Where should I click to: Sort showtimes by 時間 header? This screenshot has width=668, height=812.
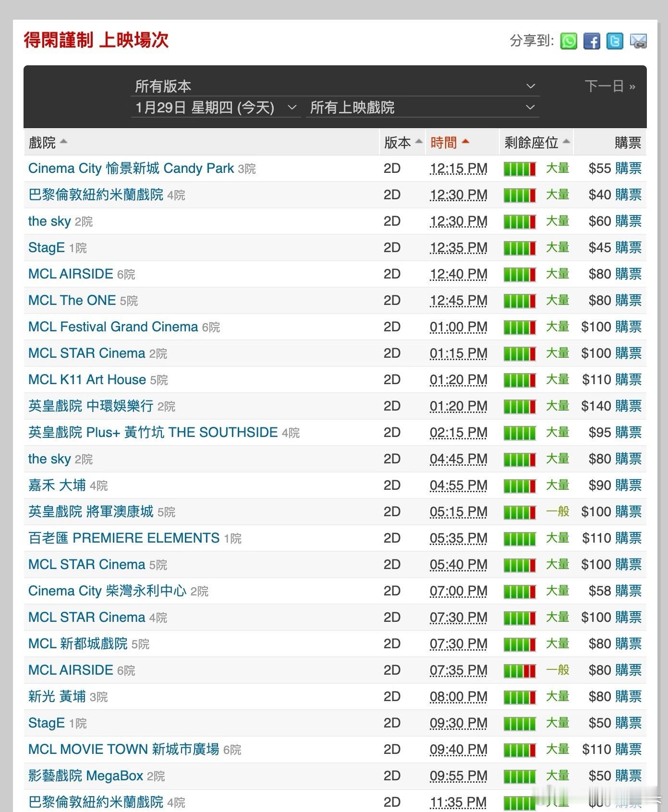pyautogui.click(x=449, y=143)
